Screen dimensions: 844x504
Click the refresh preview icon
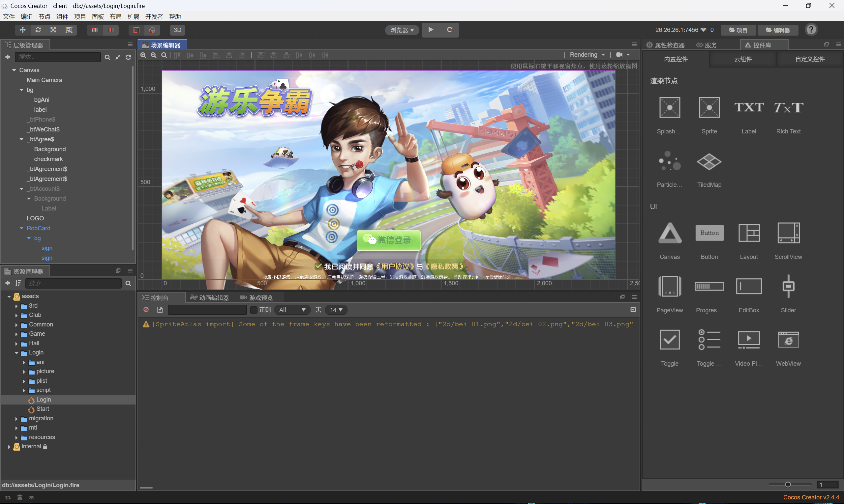pyautogui.click(x=449, y=30)
